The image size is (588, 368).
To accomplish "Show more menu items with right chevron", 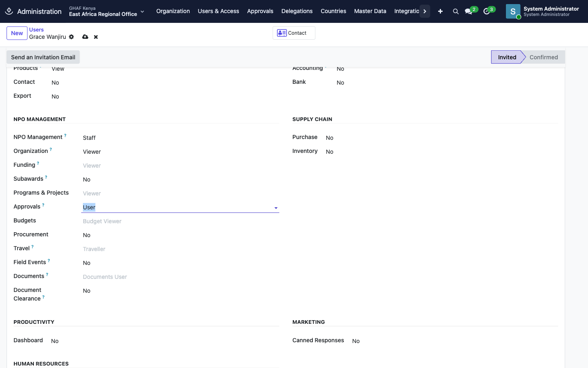I will click(425, 11).
